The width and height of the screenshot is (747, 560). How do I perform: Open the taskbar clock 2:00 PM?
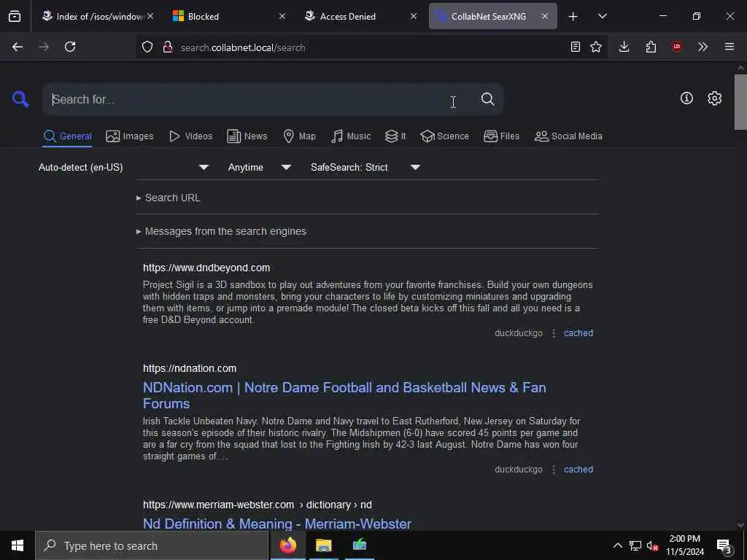(684, 545)
